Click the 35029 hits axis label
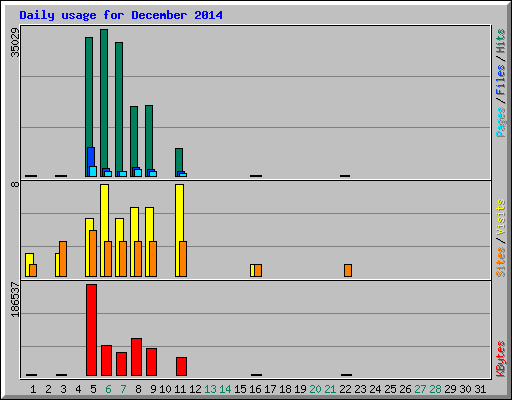This screenshot has height=400, width=512. pos(15,42)
